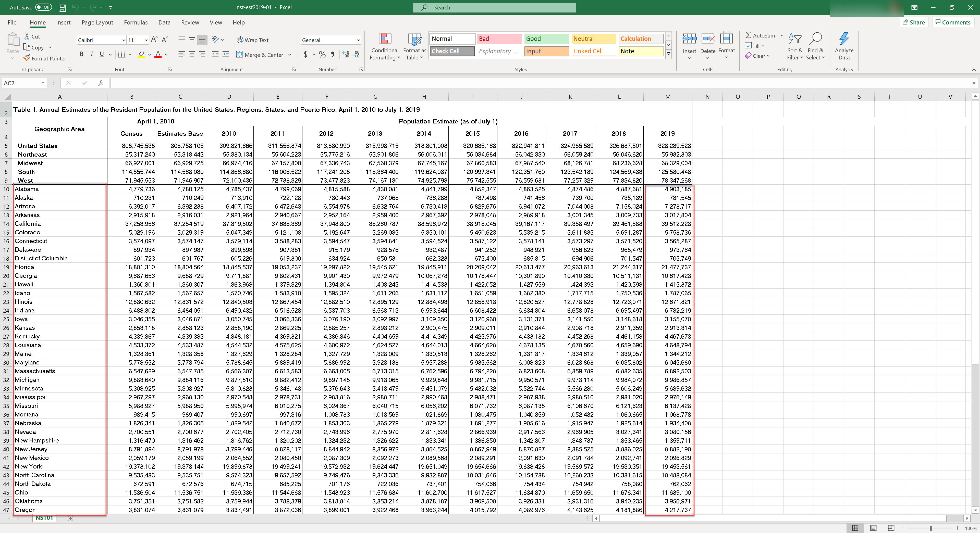Apply borders using the Borders icon

point(121,54)
